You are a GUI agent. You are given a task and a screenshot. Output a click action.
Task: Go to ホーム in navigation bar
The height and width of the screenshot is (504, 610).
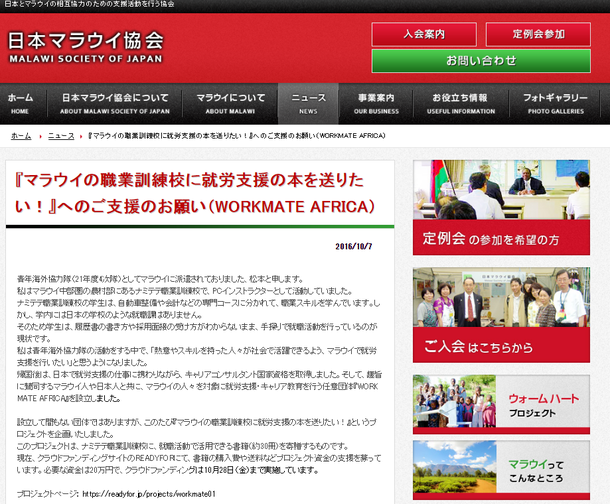click(x=20, y=102)
